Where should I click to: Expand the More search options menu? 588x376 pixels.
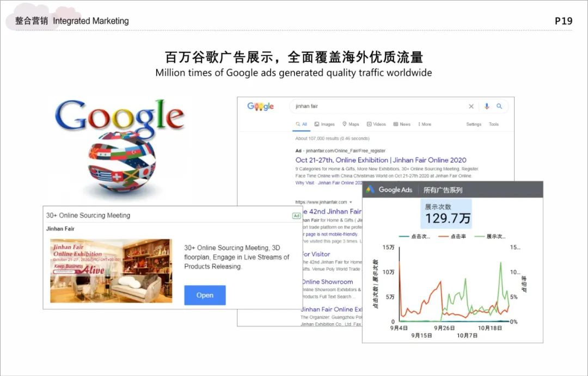coord(425,124)
